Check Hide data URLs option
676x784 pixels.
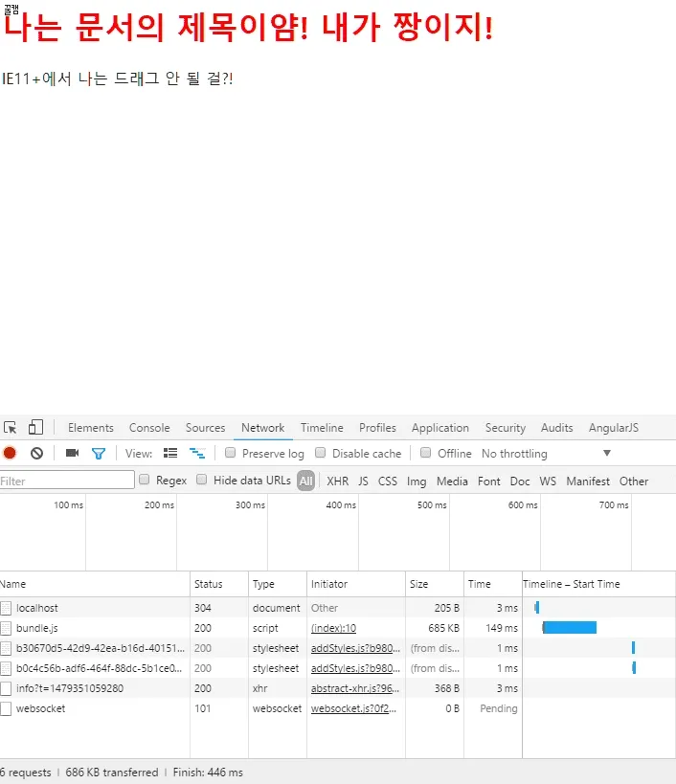pyautogui.click(x=201, y=480)
